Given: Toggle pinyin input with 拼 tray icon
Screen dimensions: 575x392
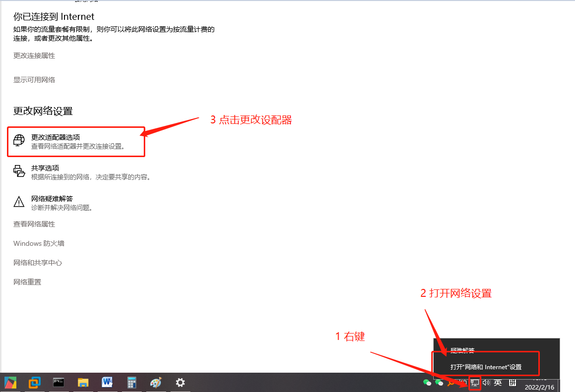Looking at the screenshot, I should click(x=512, y=383).
